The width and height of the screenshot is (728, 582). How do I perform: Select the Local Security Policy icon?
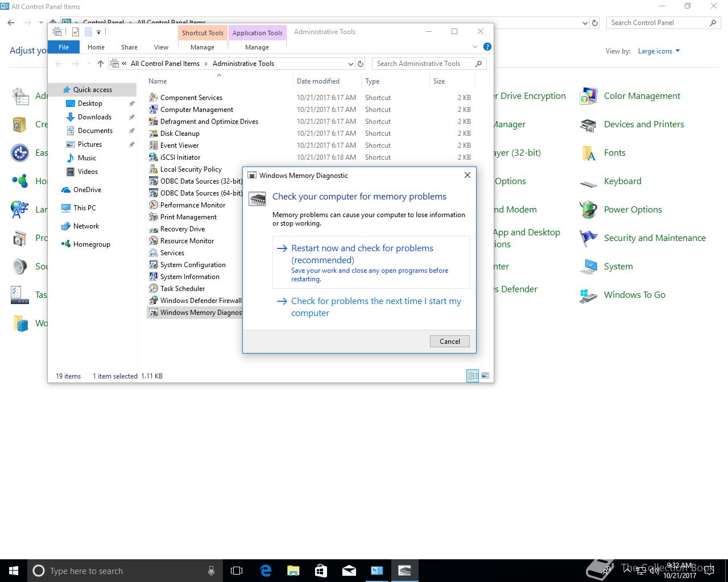click(153, 169)
